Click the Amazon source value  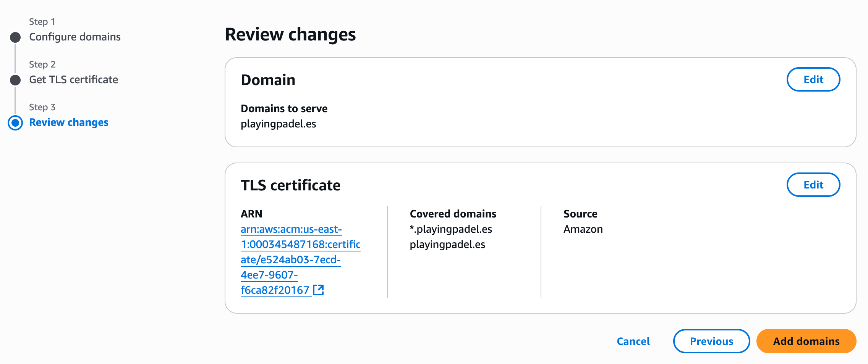583,229
